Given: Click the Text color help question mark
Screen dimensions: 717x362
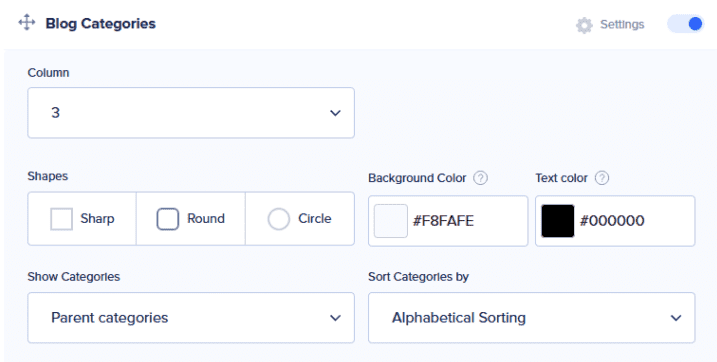Looking at the screenshot, I should point(602,178).
